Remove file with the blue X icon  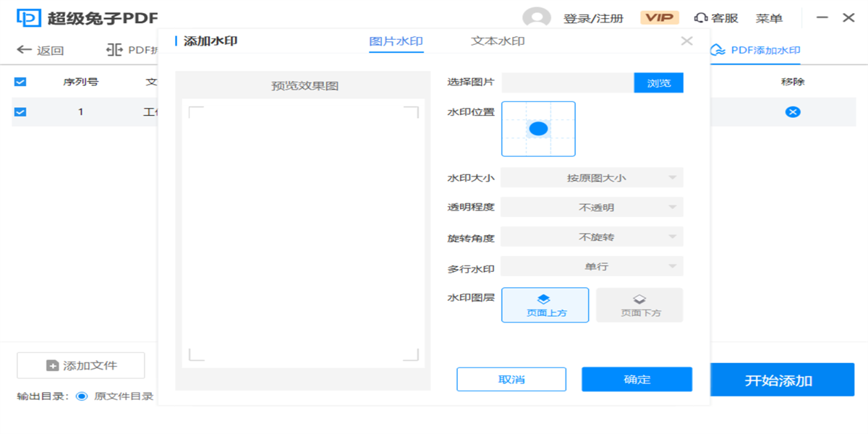coord(793,111)
